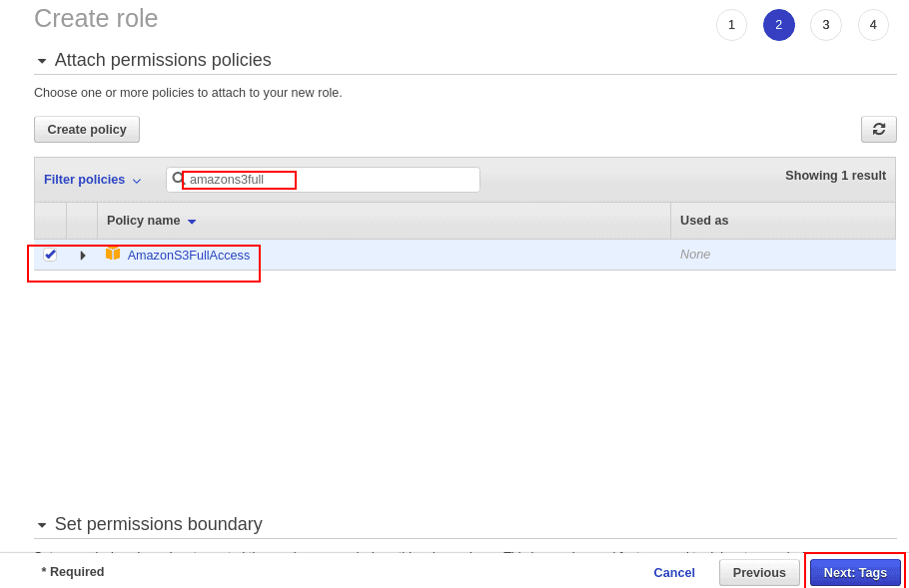Viewport: 909px width, 588px height.
Task: Collapse the Set permissions boundary section
Action: (42, 525)
